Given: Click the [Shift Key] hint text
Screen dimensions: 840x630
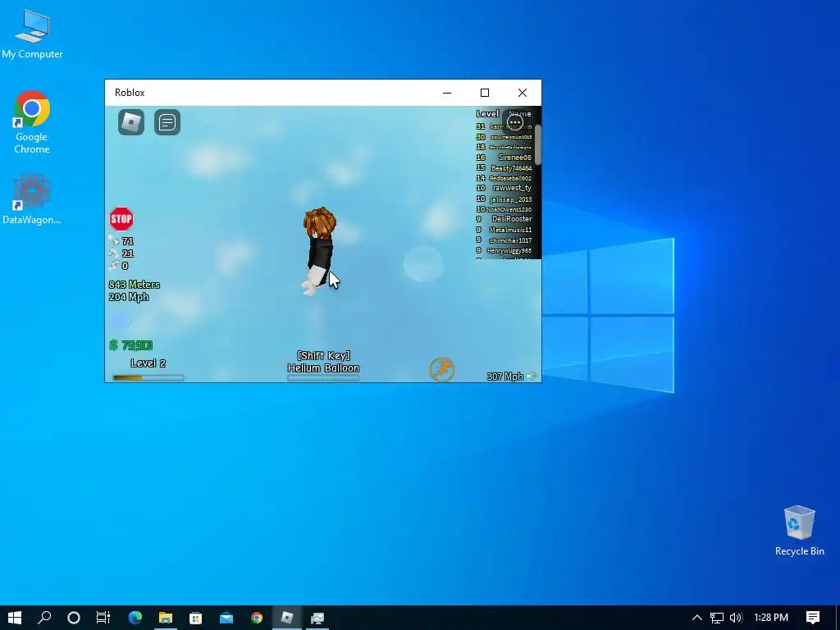Looking at the screenshot, I should tap(323, 355).
